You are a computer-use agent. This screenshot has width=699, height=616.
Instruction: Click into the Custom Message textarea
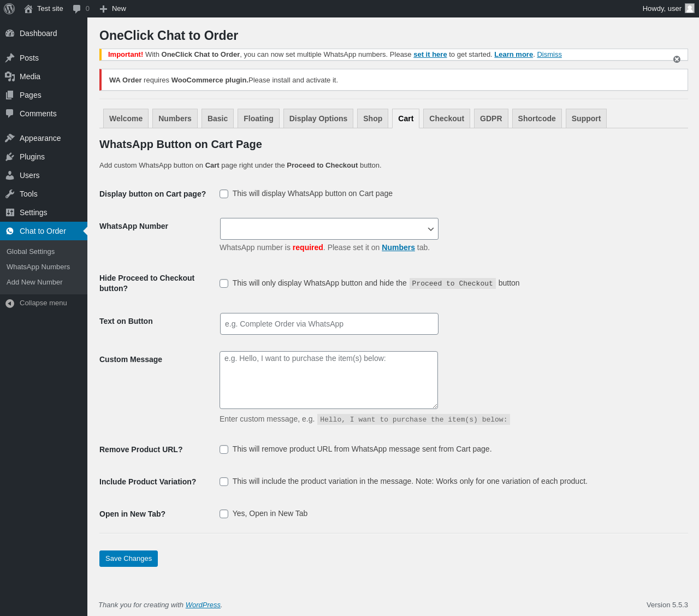(329, 380)
